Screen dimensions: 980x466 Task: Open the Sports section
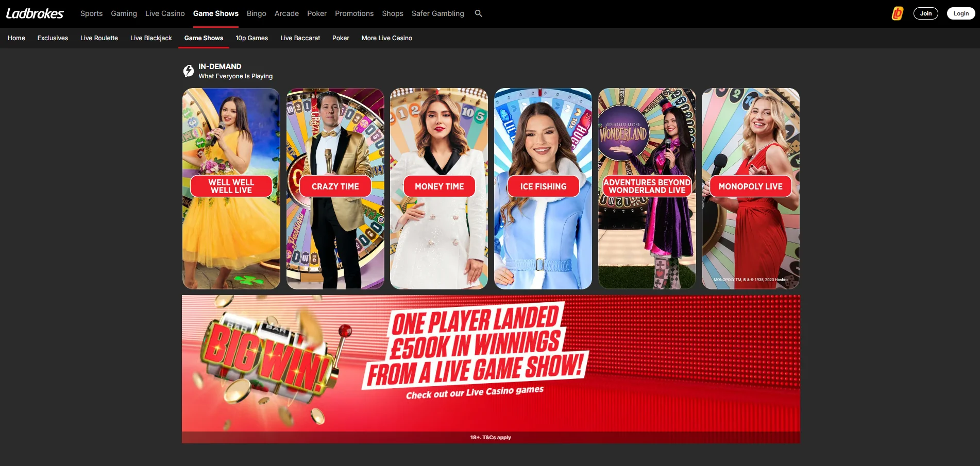tap(91, 13)
